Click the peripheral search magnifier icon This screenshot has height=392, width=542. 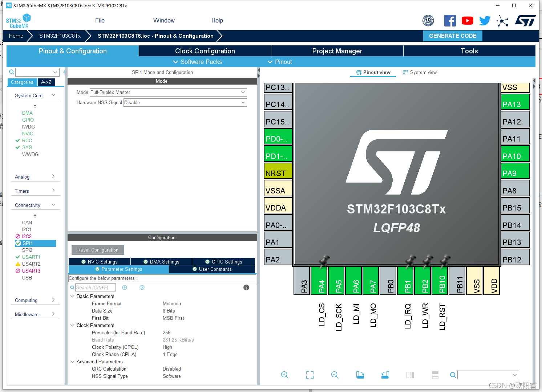pyautogui.click(x=12, y=72)
